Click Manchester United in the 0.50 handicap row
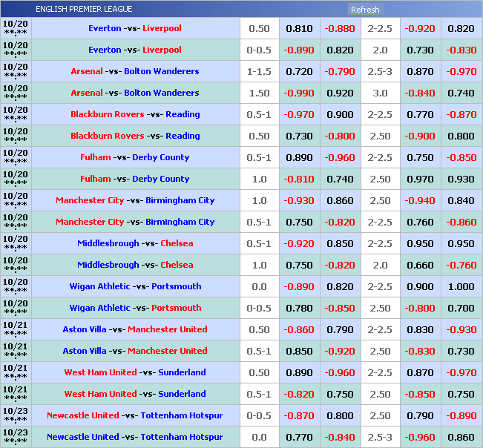 pos(168,330)
